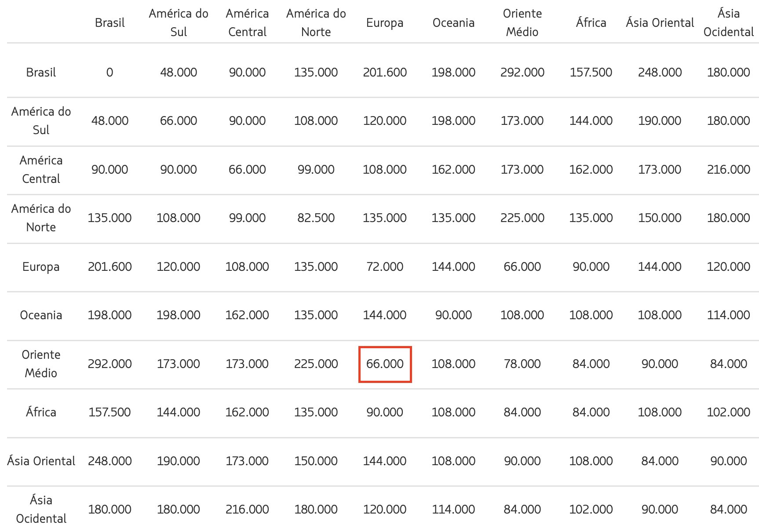Select the Brasil column header

tap(109, 22)
